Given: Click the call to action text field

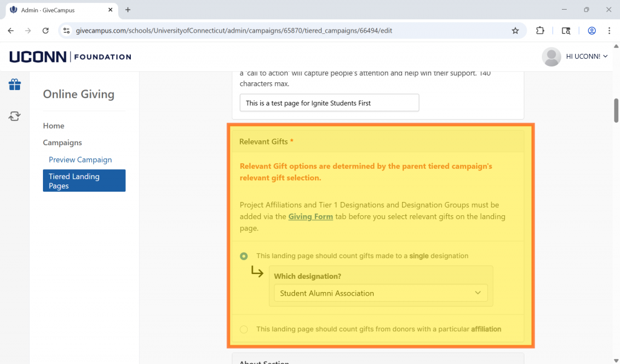Looking at the screenshot, I should point(329,103).
